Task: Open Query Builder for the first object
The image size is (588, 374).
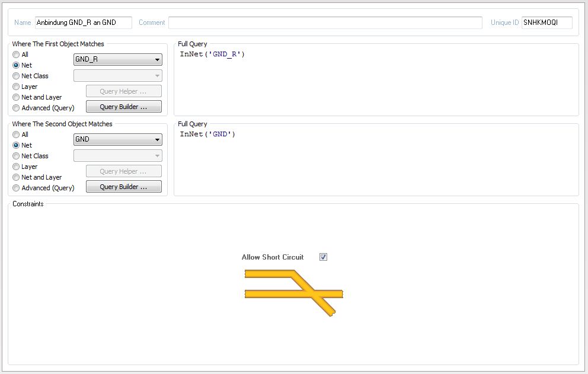Action: [124, 107]
